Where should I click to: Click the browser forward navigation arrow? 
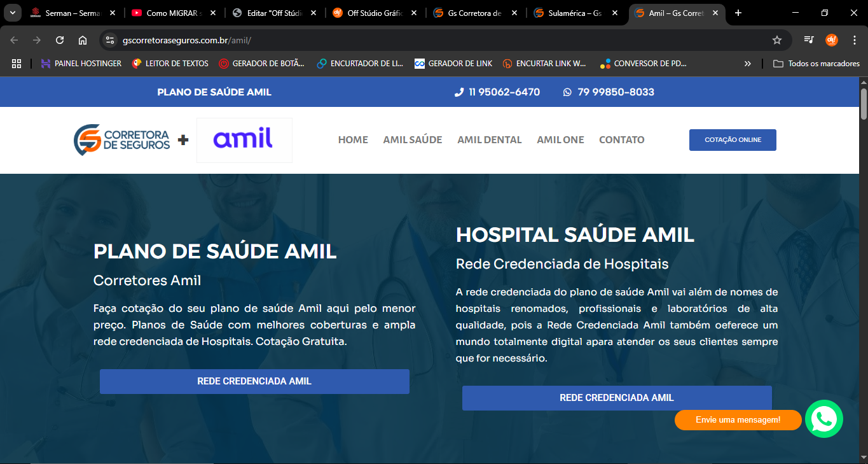36,39
